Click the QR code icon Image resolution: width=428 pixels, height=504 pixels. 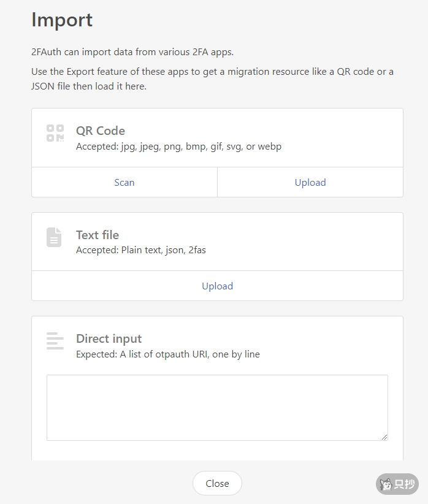tap(55, 133)
